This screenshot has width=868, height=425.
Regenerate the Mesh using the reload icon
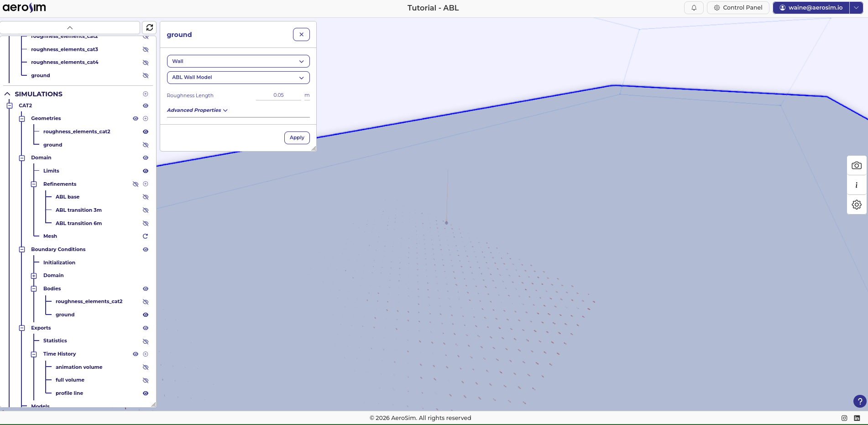click(x=146, y=236)
